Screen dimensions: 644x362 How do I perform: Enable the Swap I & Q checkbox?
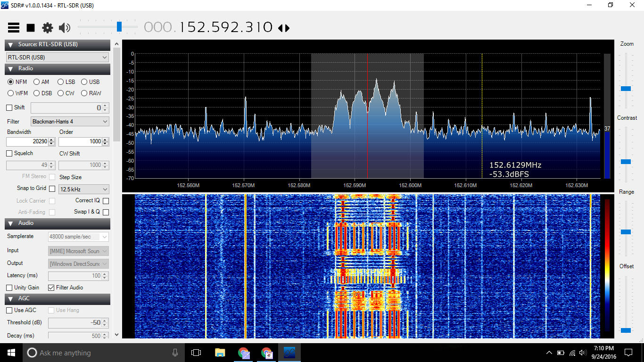pyautogui.click(x=106, y=212)
